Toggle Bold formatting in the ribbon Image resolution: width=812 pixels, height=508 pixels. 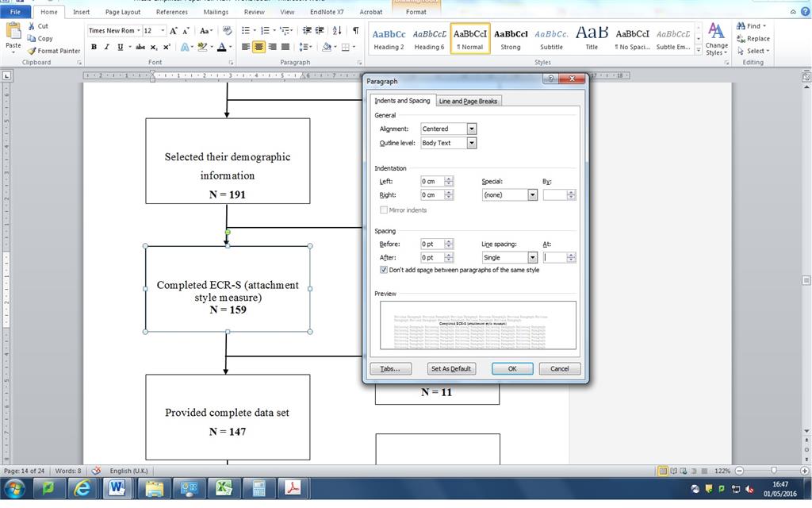click(x=94, y=47)
